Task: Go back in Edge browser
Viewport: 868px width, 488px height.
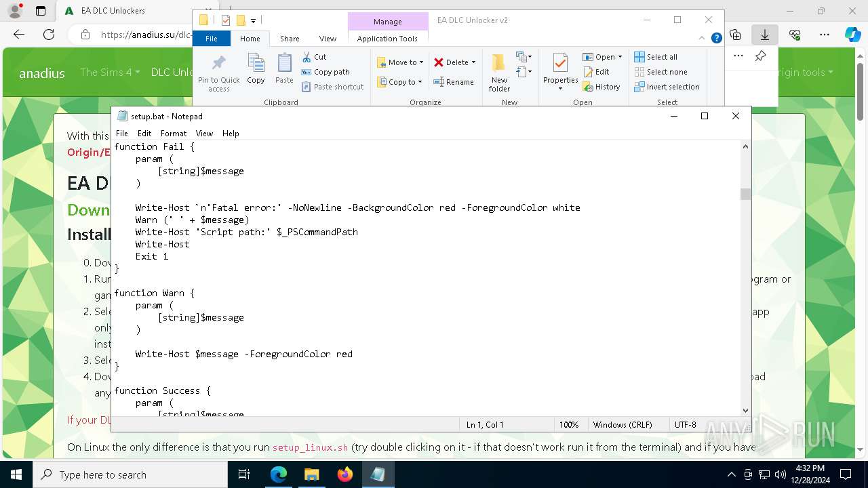Action: click(19, 35)
